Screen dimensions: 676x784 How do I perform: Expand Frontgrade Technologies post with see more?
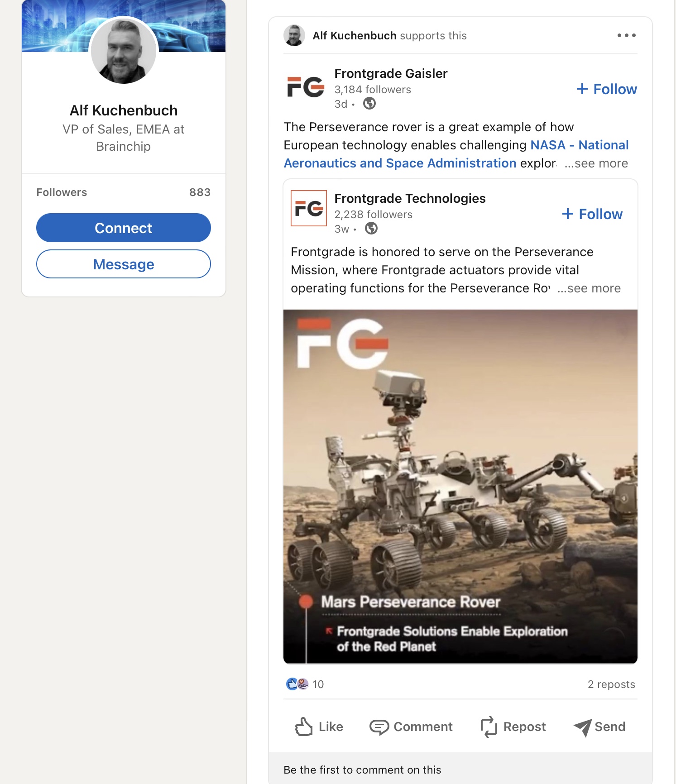click(589, 288)
